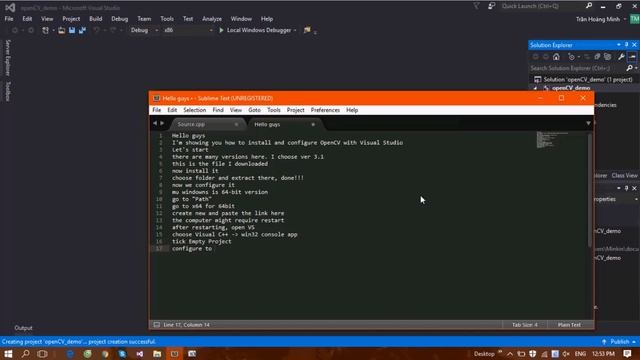The height and width of the screenshot is (360, 640).
Task: Open the Build menu in Visual Studio
Action: tap(96, 19)
